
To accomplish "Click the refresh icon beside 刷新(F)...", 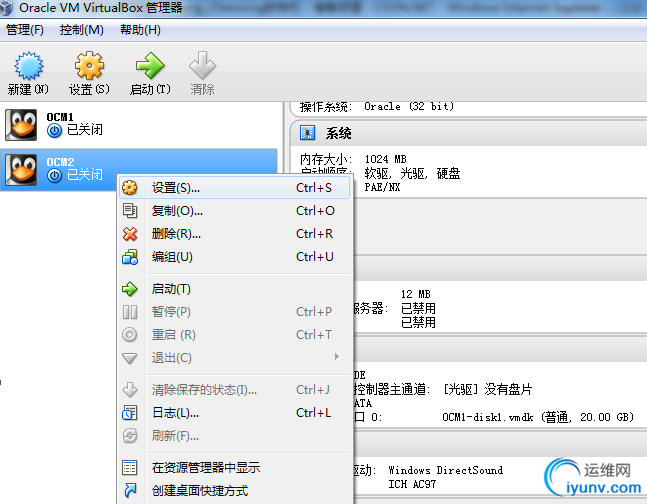I will [x=130, y=435].
